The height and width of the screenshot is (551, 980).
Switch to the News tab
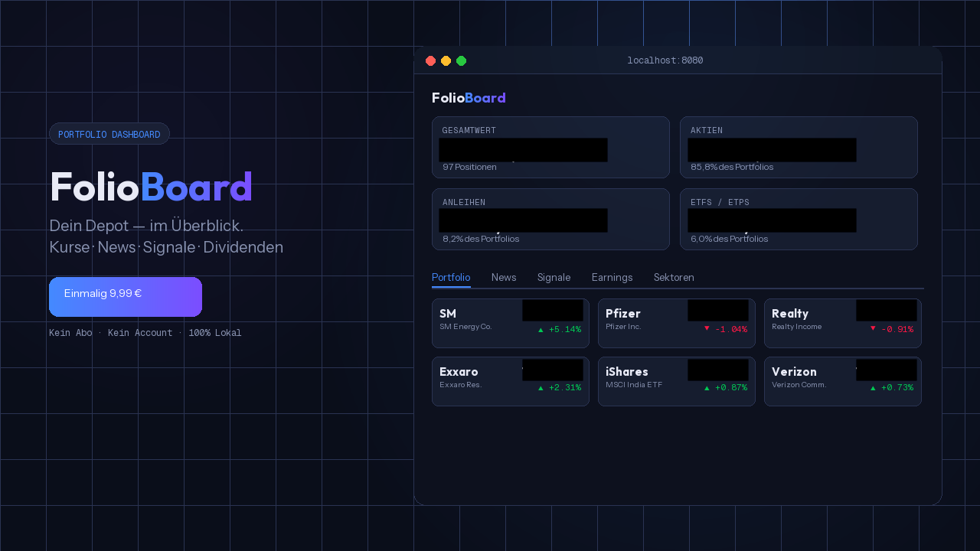point(504,277)
